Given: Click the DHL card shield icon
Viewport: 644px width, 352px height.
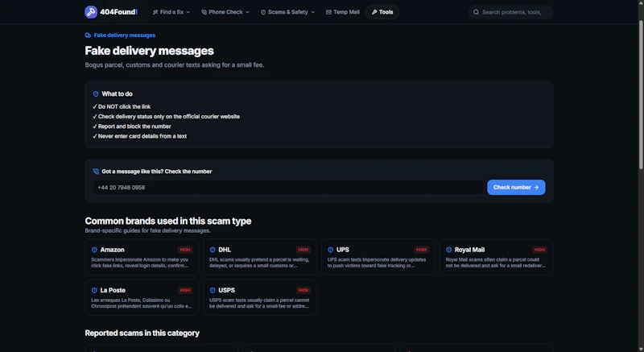Looking at the screenshot, I should 213,250.
